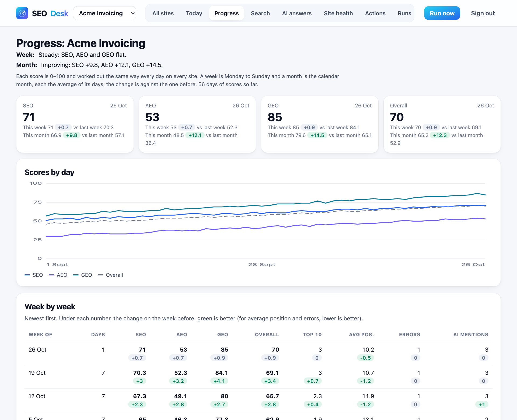Click the Scores by day heading
Viewport: 517px width, 420px height.
(x=49, y=172)
